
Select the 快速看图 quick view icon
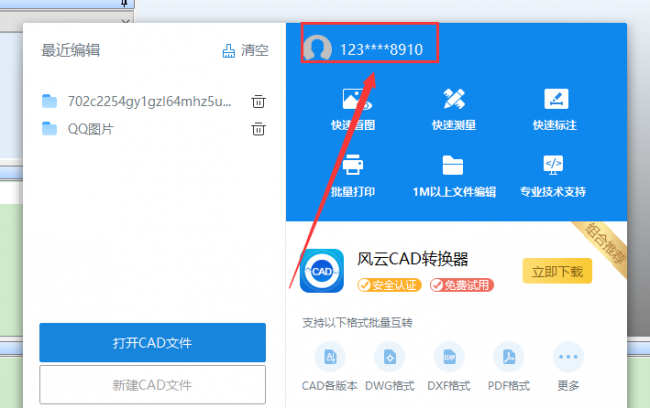(355, 99)
